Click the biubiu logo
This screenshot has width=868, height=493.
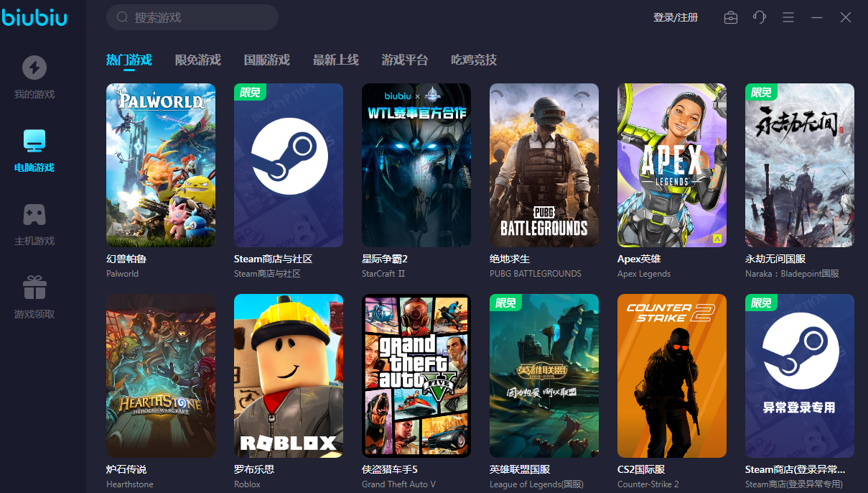[x=34, y=17]
